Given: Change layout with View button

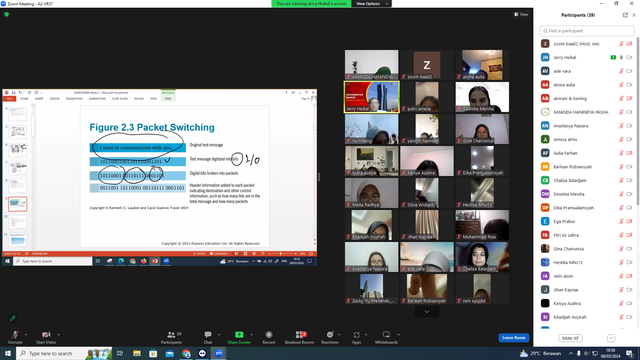Looking at the screenshot, I should click(x=521, y=14).
